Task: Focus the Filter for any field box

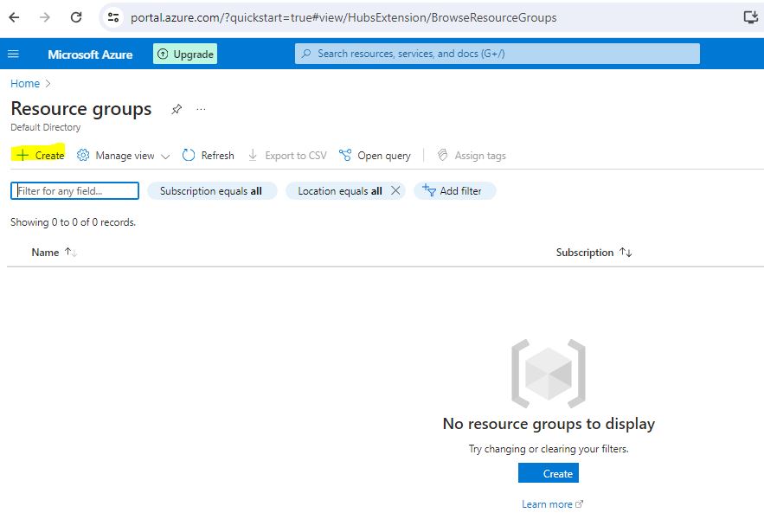Action: coord(74,191)
